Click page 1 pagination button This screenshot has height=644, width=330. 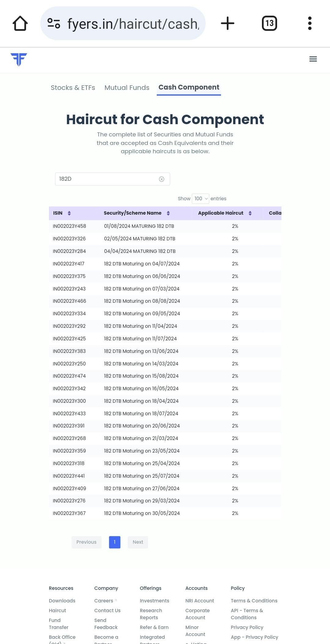pyautogui.click(x=115, y=542)
